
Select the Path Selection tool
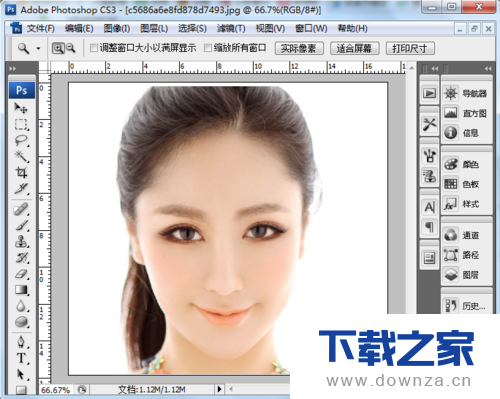(x=21, y=374)
